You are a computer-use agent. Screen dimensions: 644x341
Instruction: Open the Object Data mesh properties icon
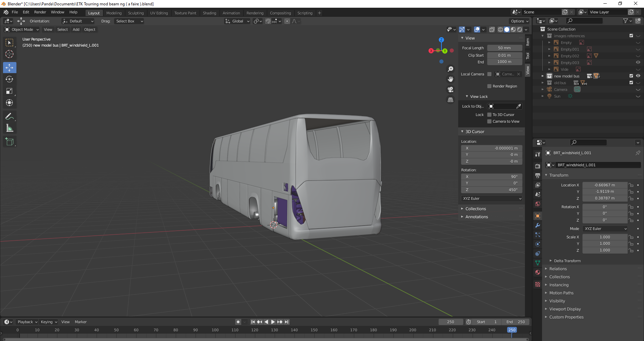pos(538,263)
